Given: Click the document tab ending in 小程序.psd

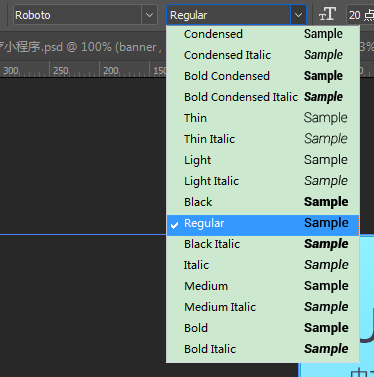Looking at the screenshot, I should pos(80,47).
